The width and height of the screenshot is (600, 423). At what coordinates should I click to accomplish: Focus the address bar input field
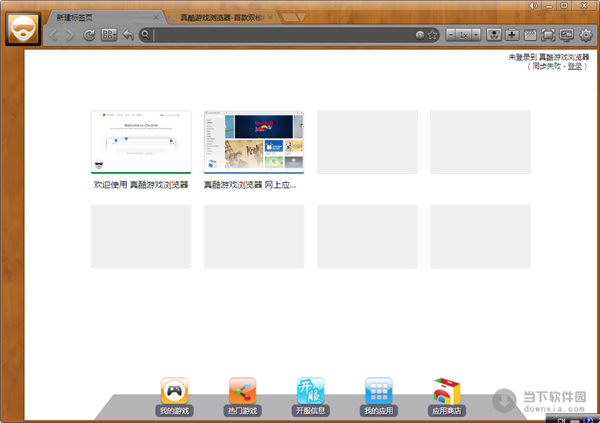(283, 35)
